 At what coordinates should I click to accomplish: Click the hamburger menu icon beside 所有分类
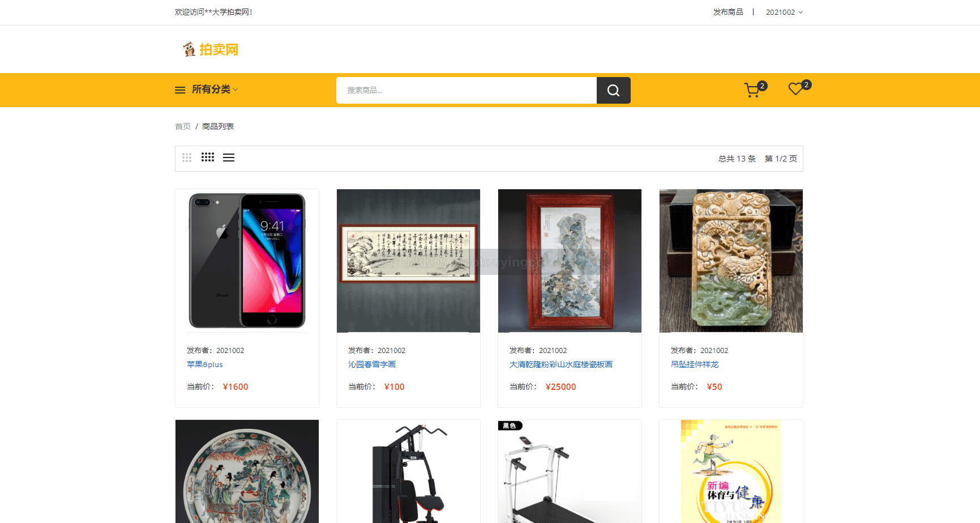tap(180, 90)
